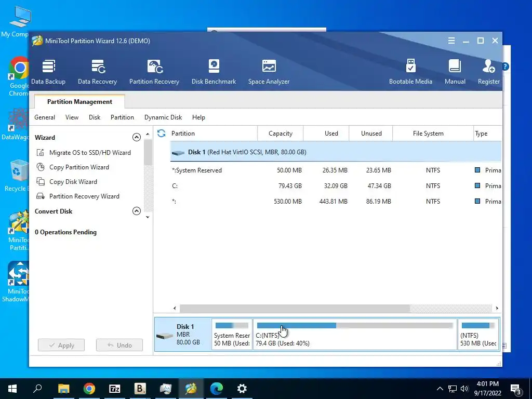The height and width of the screenshot is (399, 532).
Task: Click the sidebar scroll down arrow
Action: [x=148, y=217]
